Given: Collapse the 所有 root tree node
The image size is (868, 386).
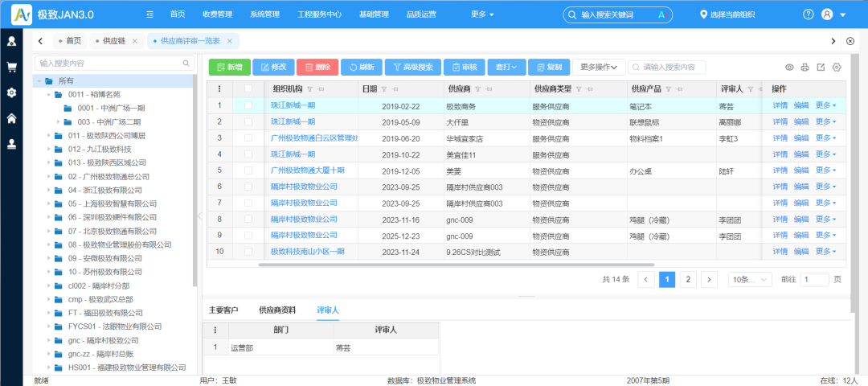Looking at the screenshot, I should click(39, 81).
